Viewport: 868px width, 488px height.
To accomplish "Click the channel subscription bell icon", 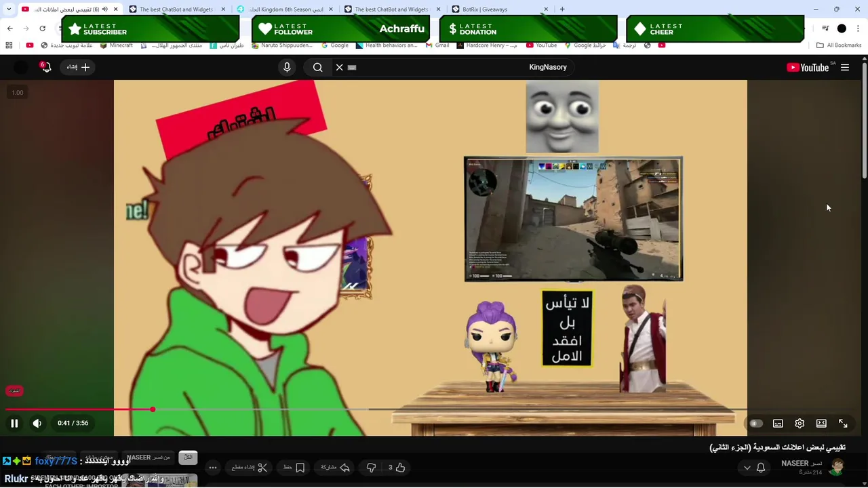I will click(761, 468).
